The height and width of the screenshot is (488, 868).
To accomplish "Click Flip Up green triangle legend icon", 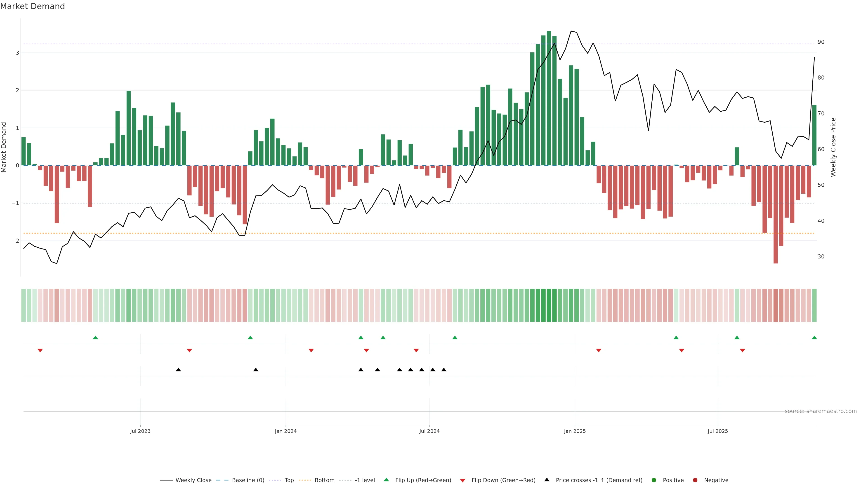I will coord(386,480).
